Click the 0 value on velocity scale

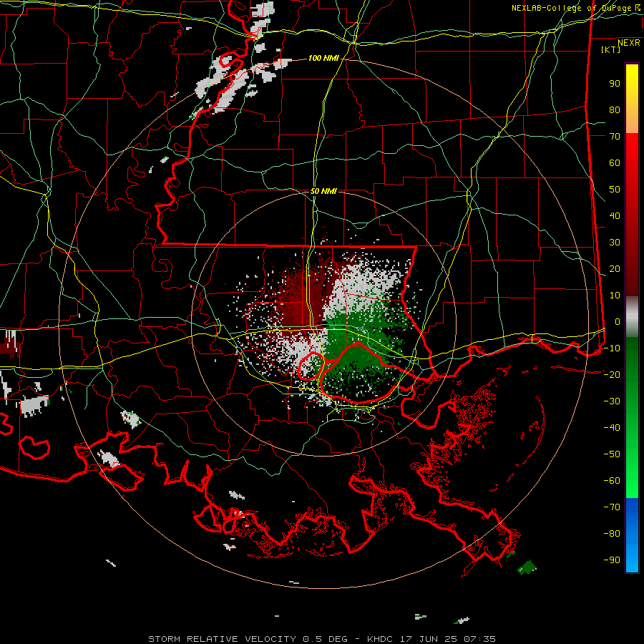click(x=618, y=321)
